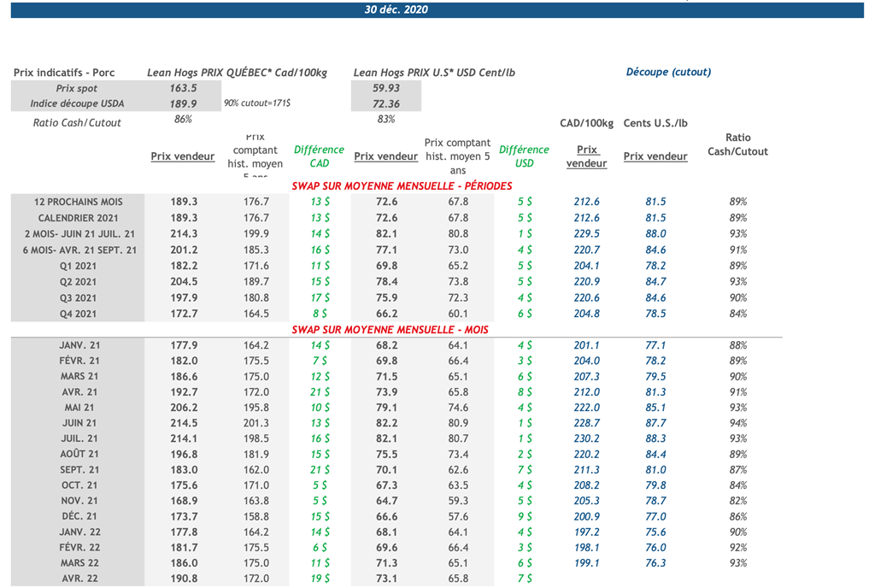Click the U.S. spot value 59.93
Image resolution: width=875 pixels, height=588 pixels.
(386, 88)
